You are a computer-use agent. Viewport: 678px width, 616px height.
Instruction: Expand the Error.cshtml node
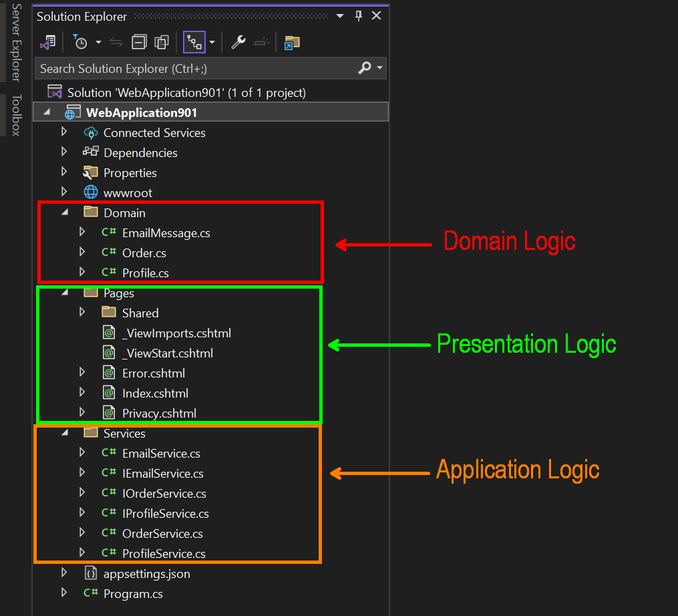(x=82, y=372)
